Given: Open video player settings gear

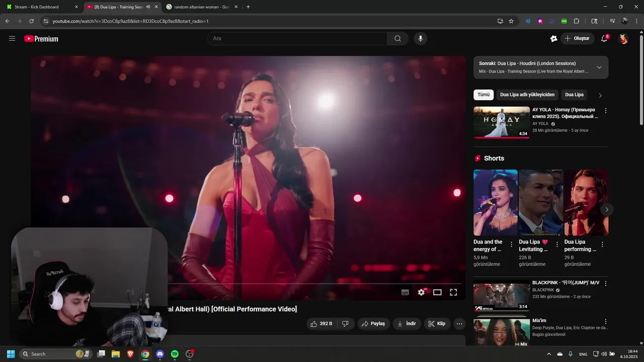Looking at the screenshot, I should point(422,292).
